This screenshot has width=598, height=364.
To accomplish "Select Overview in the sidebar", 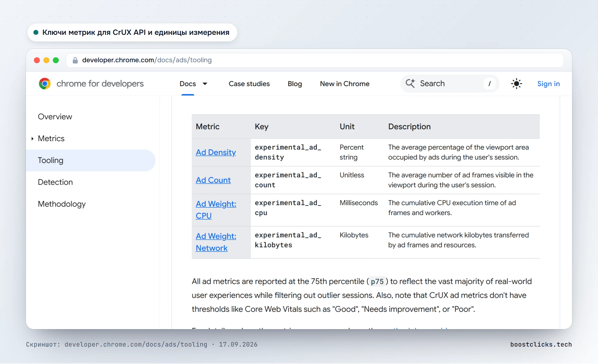I will pyautogui.click(x=55, y=117).
